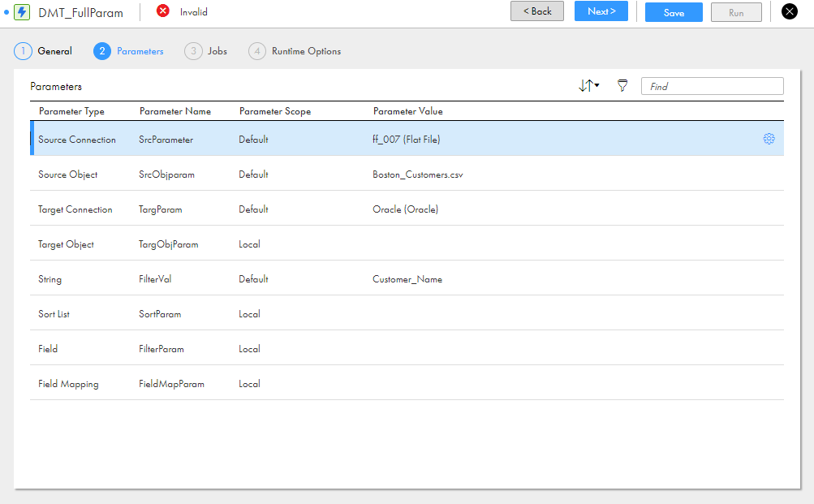The image size is (814, 504).
Task: Select the Field Mapping row
Action: (x=407, y=383)
